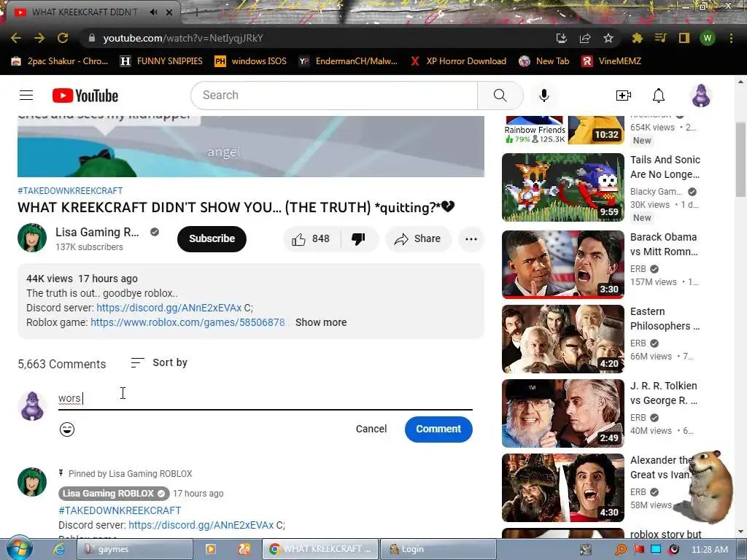
Task: Open J. R. R. Tolkien vs George thumbnail
Action: tap(562, 413)
